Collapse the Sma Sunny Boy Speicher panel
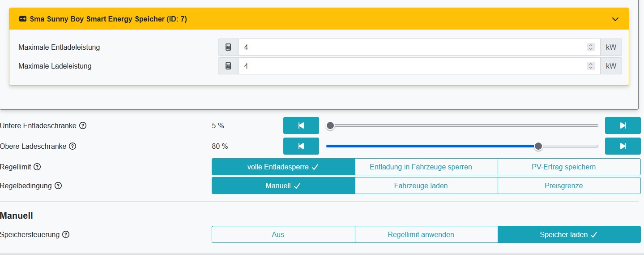The width and height of the screenshot is (644, 255). [615, 19]
